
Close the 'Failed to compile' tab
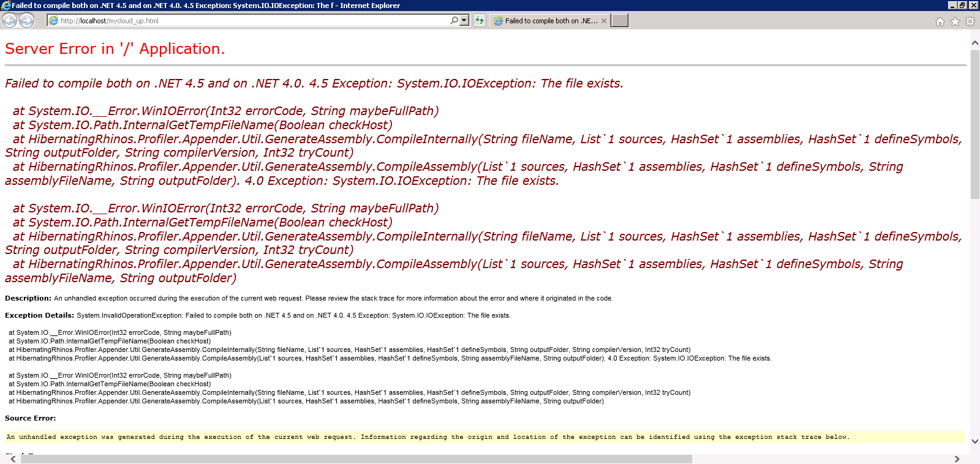coord(604,21)
